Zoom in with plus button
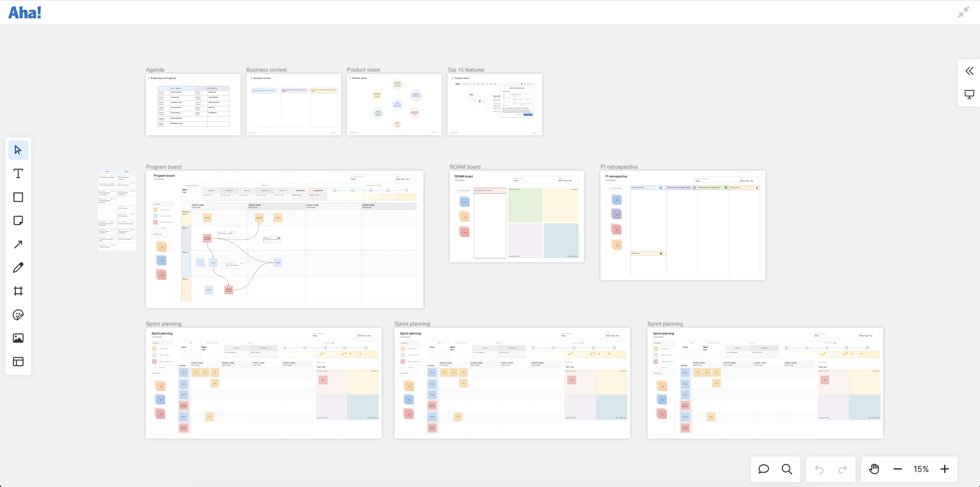The width and height of the screenshot is (980, 487). click(x=945, y=469)
